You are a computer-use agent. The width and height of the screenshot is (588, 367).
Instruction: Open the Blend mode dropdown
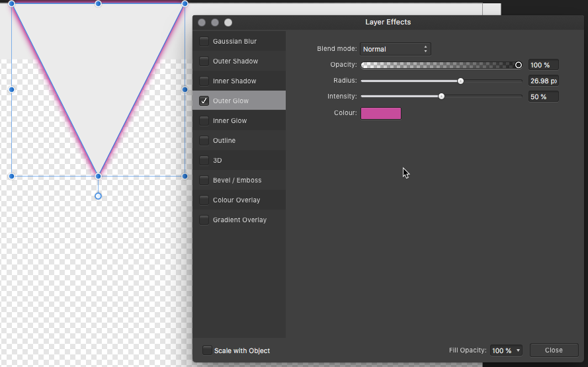[396, 49]
